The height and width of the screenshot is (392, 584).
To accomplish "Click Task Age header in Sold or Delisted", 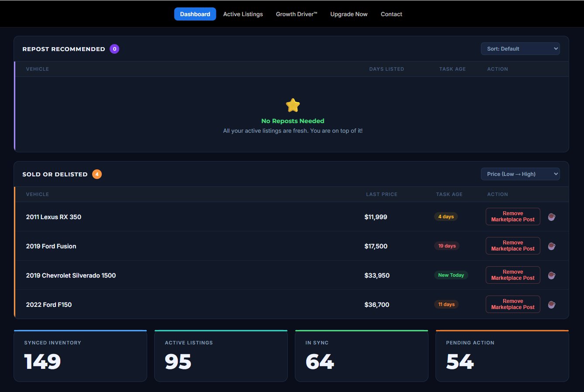I will point(449,194).
